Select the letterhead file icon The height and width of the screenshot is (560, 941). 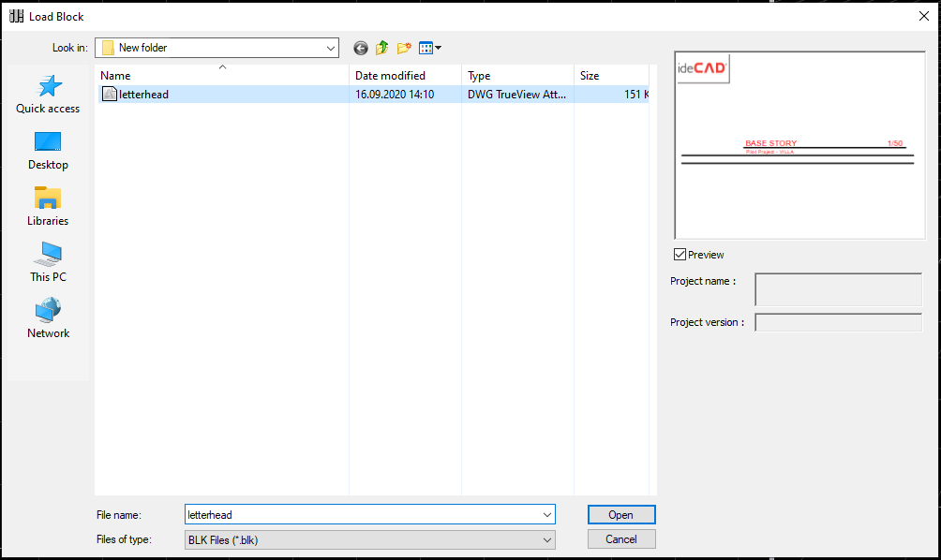click(x=110, y=95)
